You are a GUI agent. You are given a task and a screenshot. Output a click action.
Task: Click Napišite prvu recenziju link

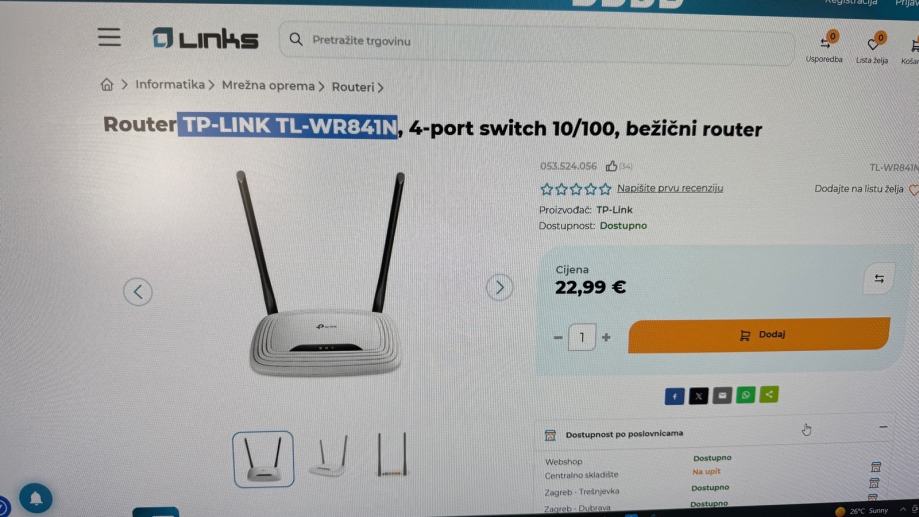670,188
